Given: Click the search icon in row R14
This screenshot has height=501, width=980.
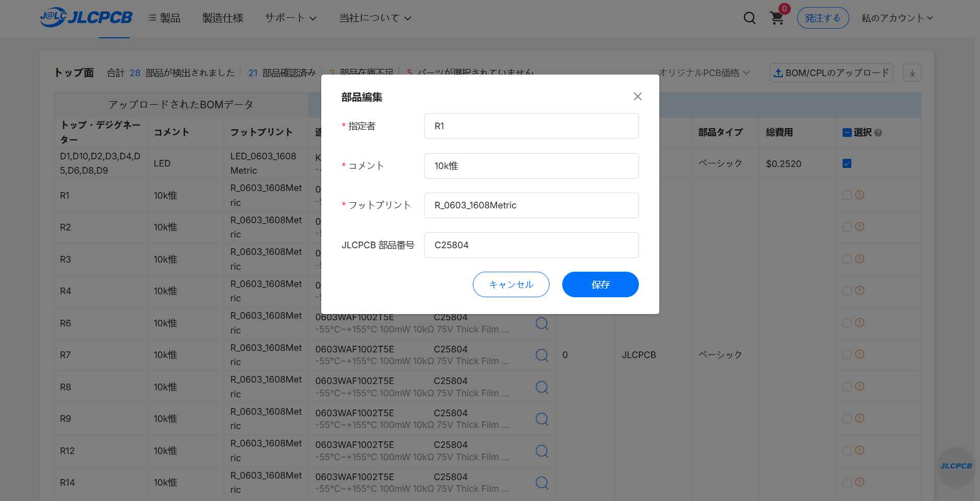Looking at the screenshot, I should (542, 483).
